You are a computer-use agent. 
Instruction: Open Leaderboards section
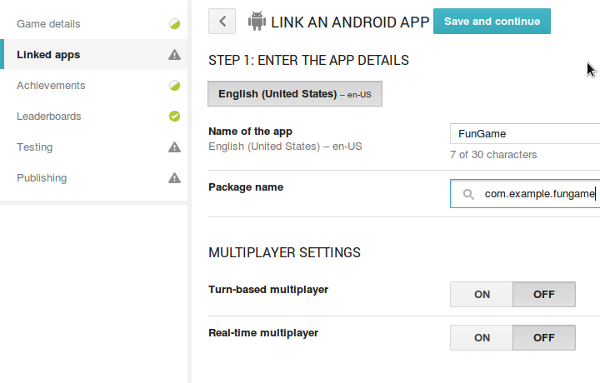(94, 116)
